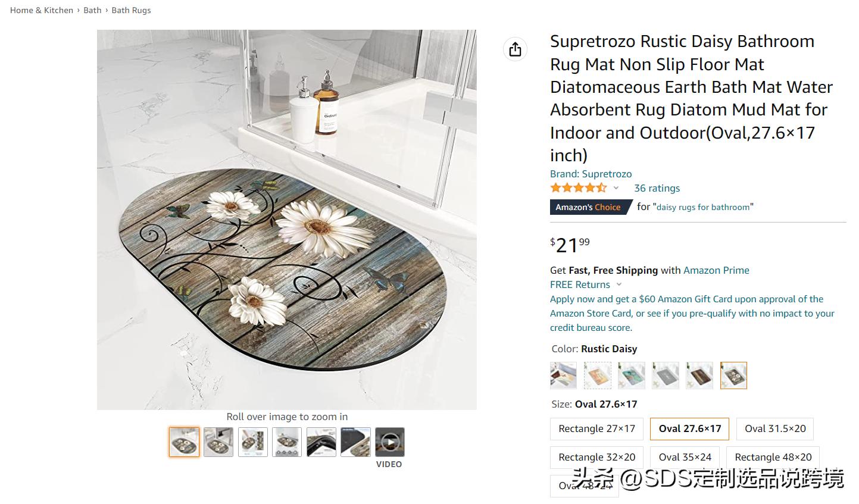Screen dimensions: 859x504
Task: Pick the Rectangle 32×20 size option
Action: click(x=596, y=457)
